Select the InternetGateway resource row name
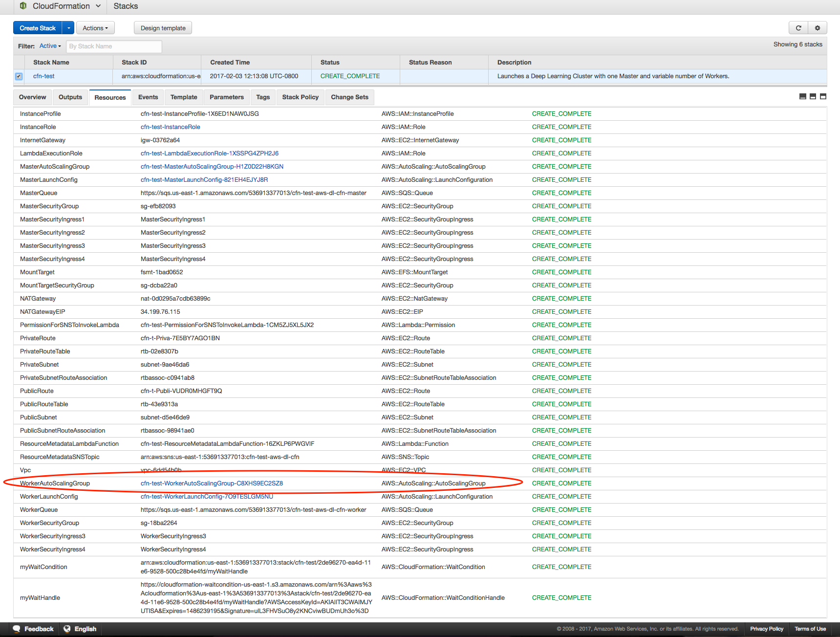 tap(43, 140)
